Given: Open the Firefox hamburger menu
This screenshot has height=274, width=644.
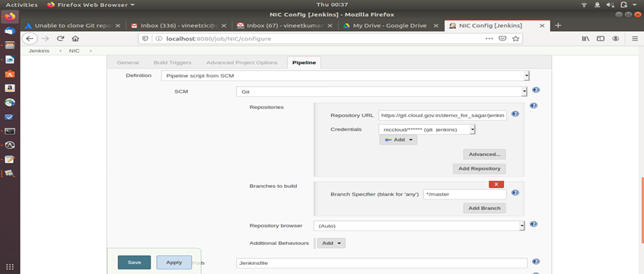Looking at the screenshot, I should [634, 39].
